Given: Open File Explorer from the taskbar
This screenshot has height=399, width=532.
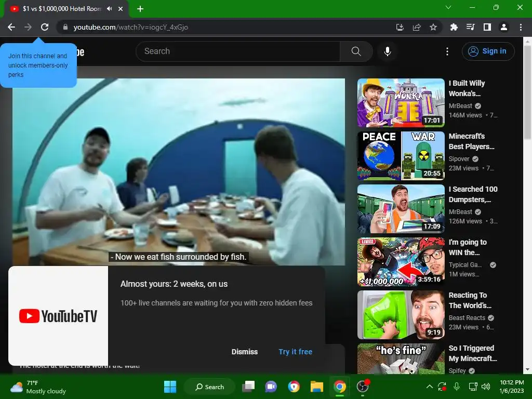Looking at the screenshot, I should (316, 387).
